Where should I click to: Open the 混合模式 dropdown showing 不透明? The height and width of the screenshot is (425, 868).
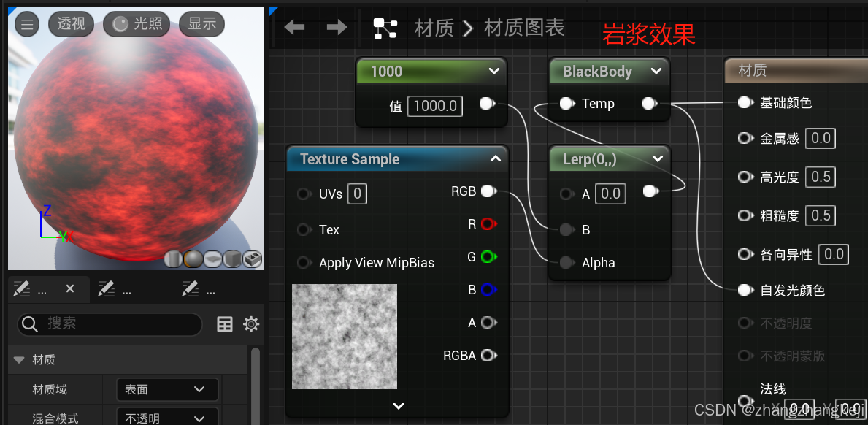tap(166, 416)
